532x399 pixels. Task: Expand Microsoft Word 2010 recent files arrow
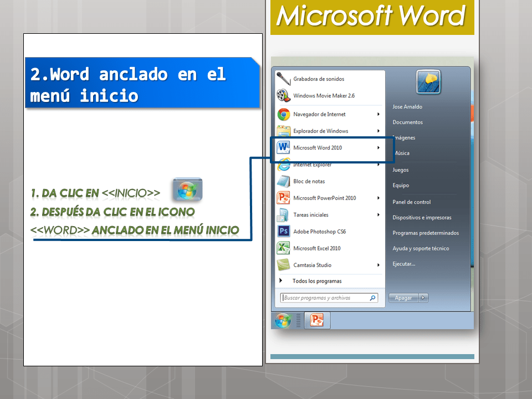point(378,147)
